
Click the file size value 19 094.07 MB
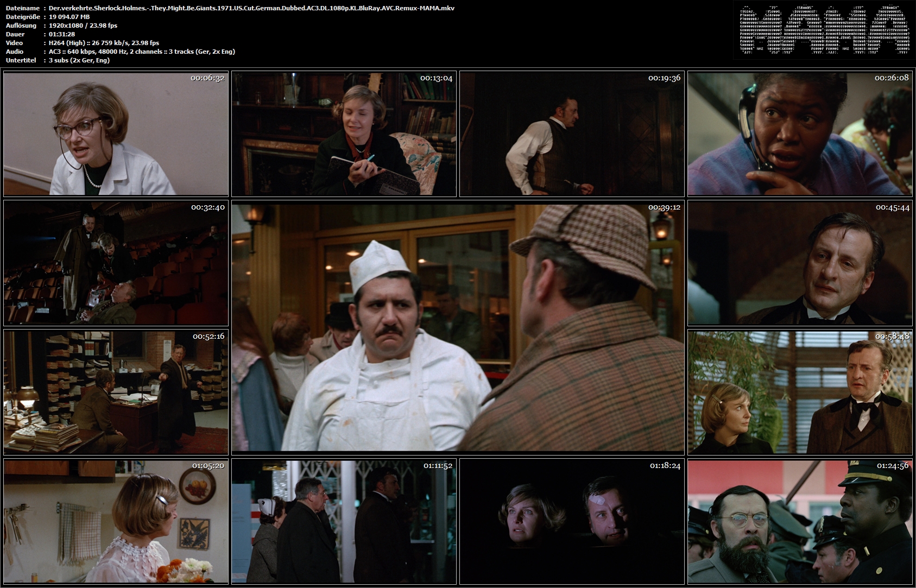70,17
